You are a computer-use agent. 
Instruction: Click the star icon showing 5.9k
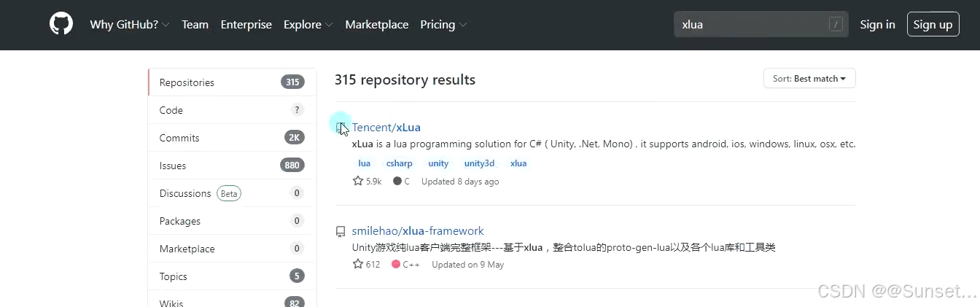coord(358,181)
